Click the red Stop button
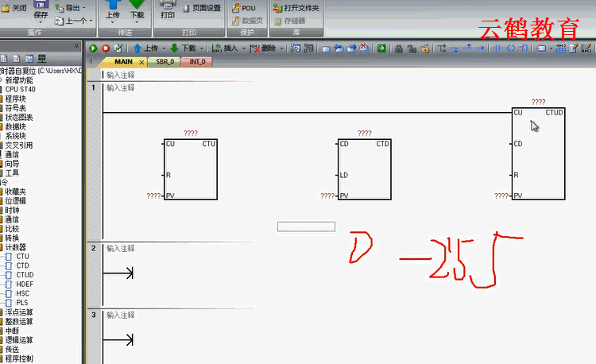 (x=106, y=48)
